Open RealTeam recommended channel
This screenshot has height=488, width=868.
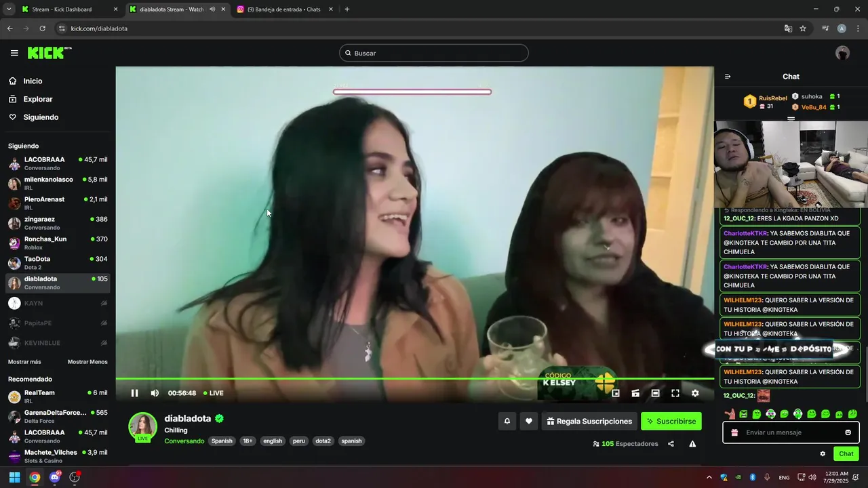pos(58,396)
